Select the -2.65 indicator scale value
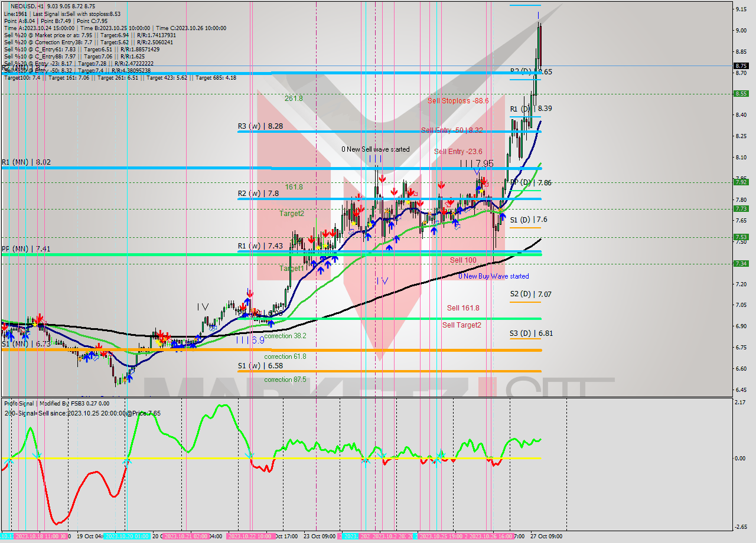 pos(741,527)
